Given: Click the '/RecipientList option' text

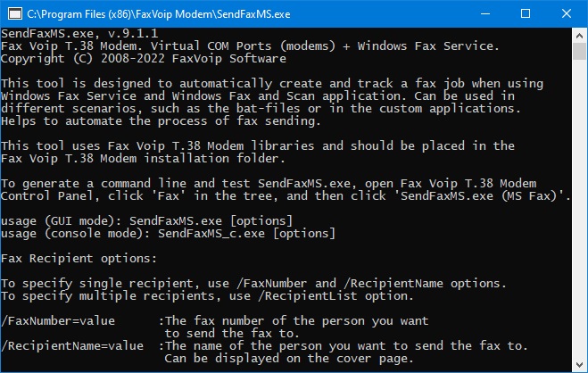Looking at the screenshot, I should pyautogui.click(x=335, y=296).
